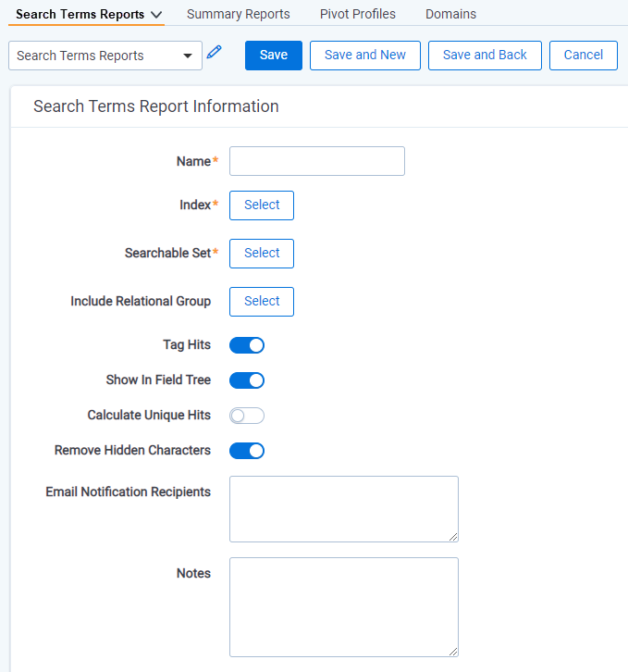This screenshot has width=628, height=672.
Task: Select a Searchable Set
Action: pos(262,254)
